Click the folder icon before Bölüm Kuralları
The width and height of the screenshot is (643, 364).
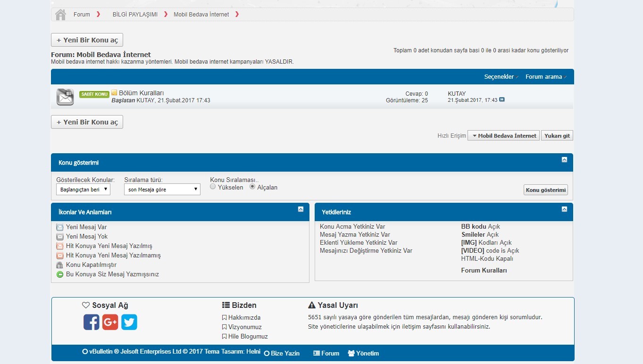(x=114, y=93)
